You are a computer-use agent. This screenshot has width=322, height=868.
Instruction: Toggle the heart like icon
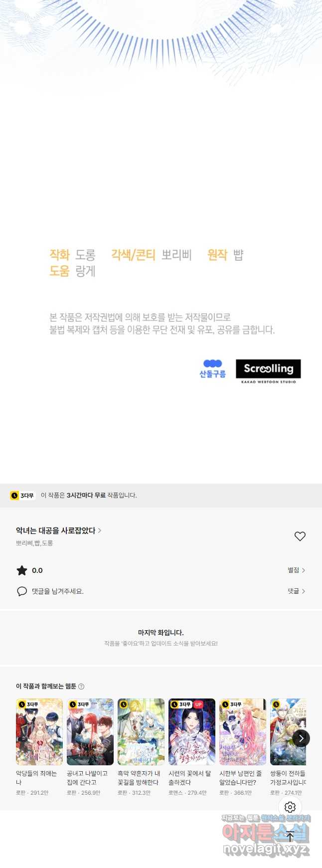(300, 536)
